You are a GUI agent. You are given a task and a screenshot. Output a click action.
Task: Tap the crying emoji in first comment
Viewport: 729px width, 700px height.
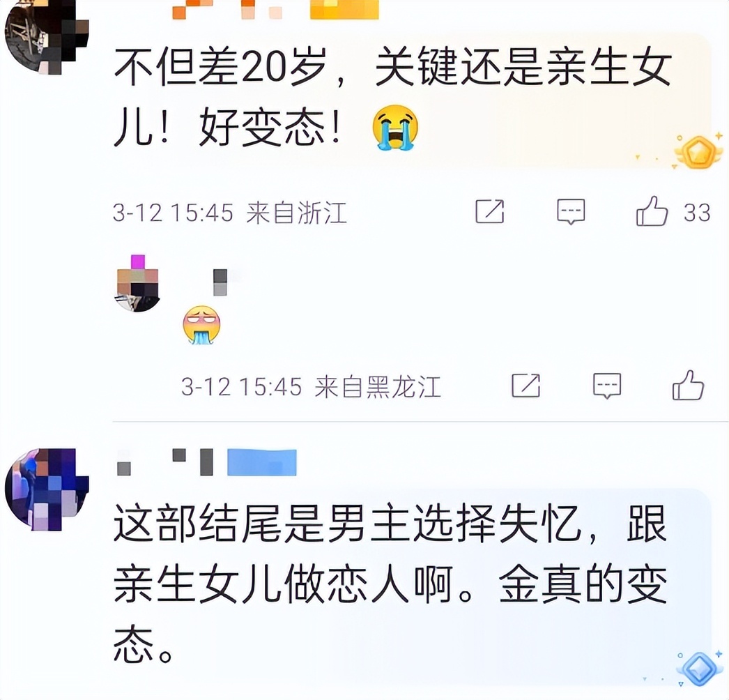pos(395,128)
